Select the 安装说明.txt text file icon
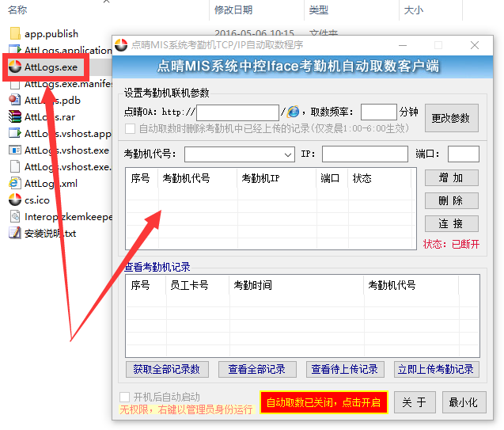The width and height of the screenshot is (504, 430). point(15,234)
